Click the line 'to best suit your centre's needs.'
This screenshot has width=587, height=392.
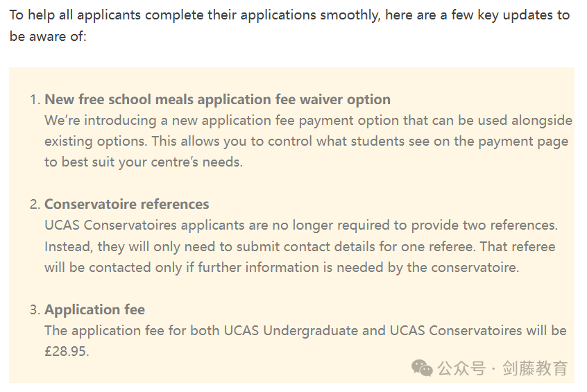click(144, 162)
